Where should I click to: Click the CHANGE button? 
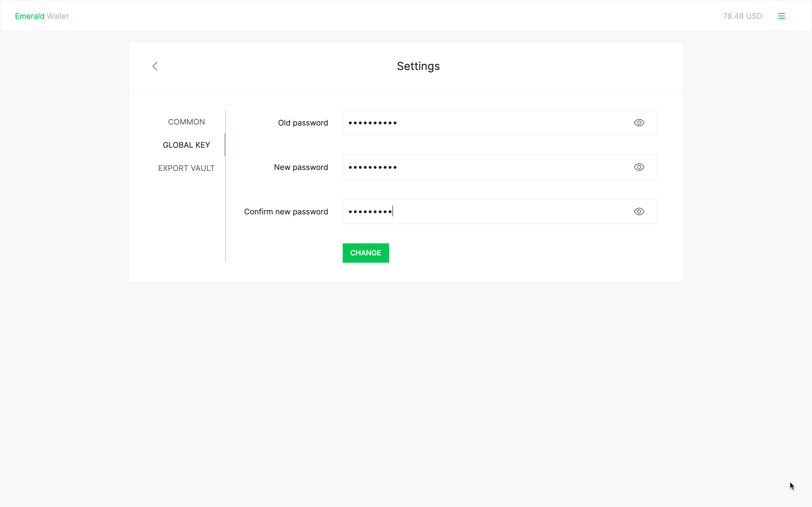(x=365, y=252)
